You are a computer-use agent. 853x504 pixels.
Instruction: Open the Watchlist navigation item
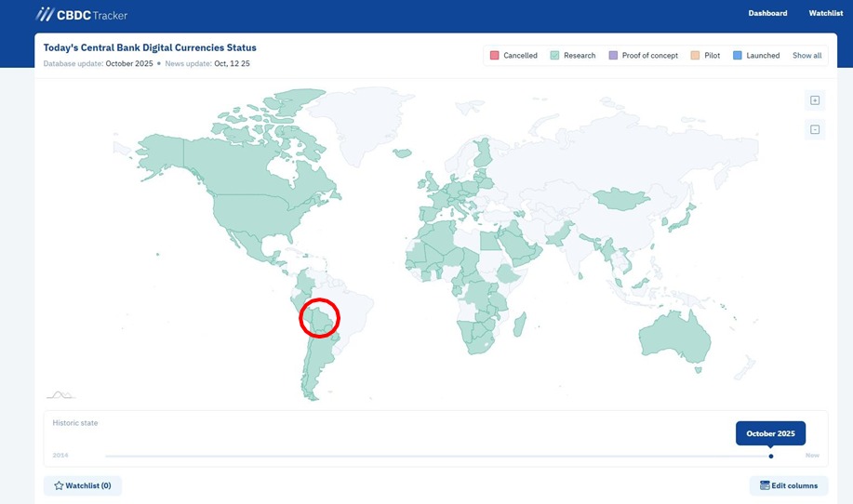(x=825, y=13)
